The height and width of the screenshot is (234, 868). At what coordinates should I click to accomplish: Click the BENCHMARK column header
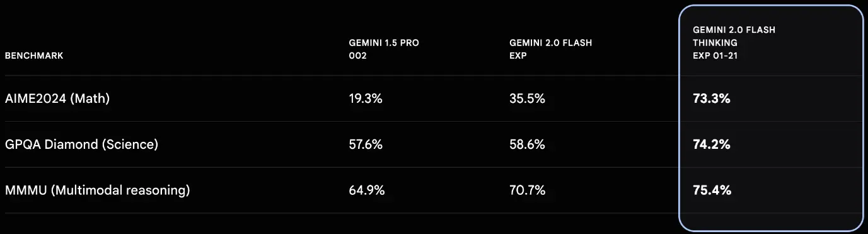point(34,56)
